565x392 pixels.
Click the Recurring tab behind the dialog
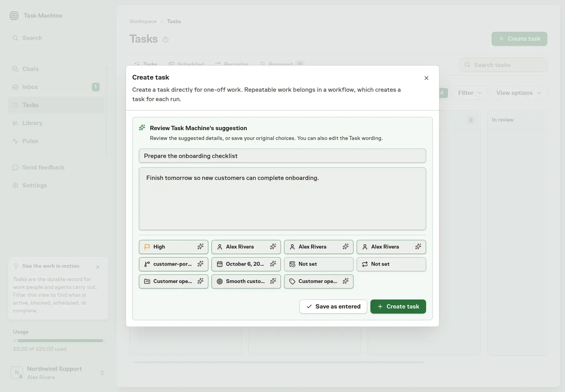[x=231, y=64]
